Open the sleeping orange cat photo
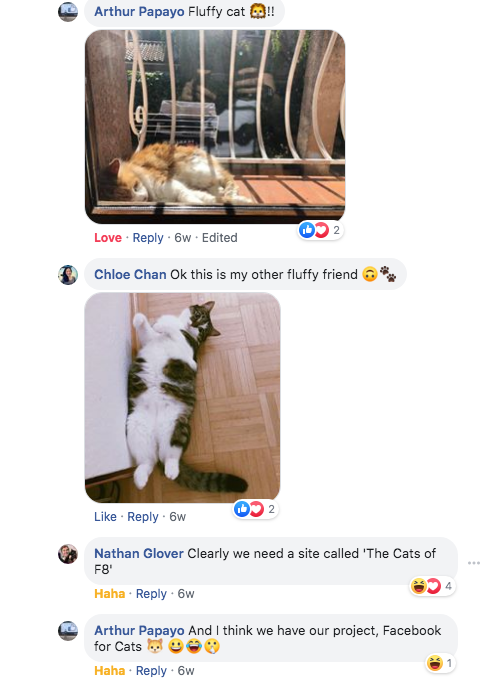Viewport: 488px width, 686px height. (215, 126)
